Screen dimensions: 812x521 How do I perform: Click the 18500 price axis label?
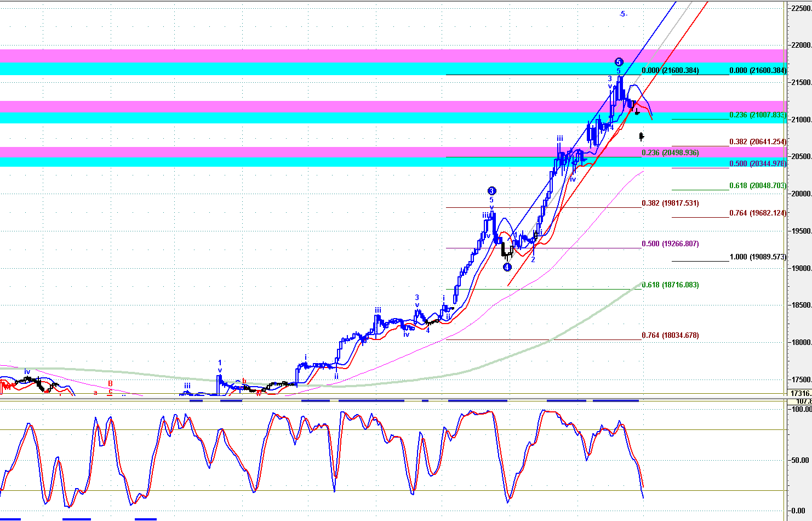click(x=800, y=305)
